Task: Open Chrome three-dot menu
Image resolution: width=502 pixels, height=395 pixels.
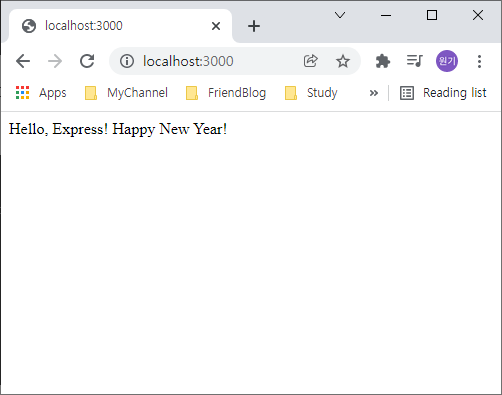Action: [x=479, y=61]
